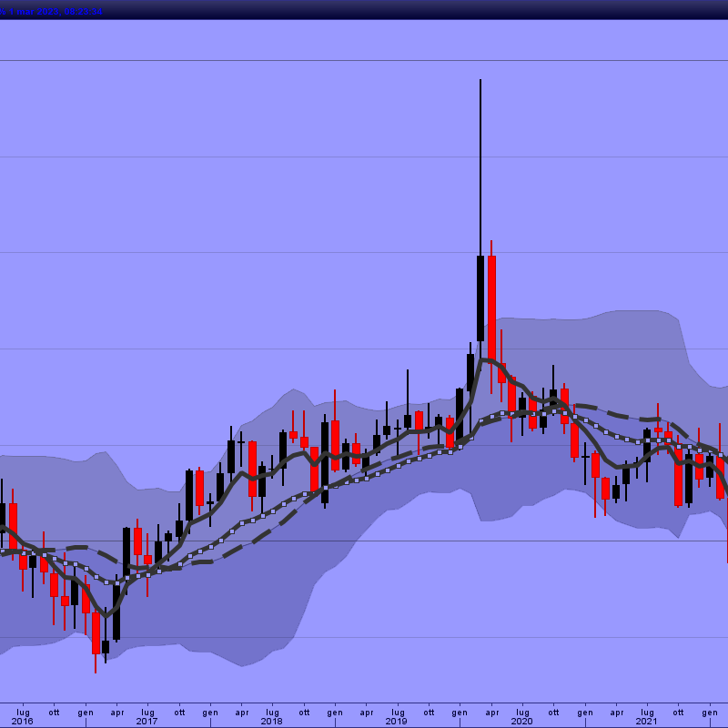
Task: Click the timestamp text in the title bar
Action: [x=51, y=10]
